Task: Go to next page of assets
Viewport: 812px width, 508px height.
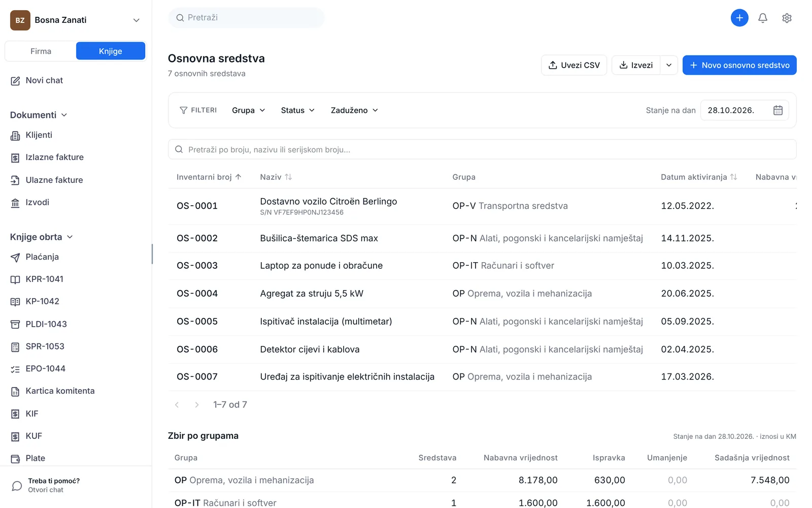Action: point(197,405)
